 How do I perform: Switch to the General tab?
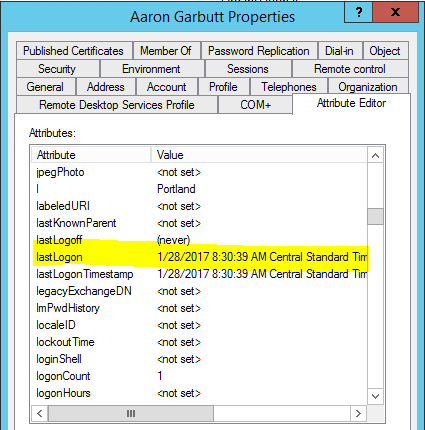click(46, 87)
